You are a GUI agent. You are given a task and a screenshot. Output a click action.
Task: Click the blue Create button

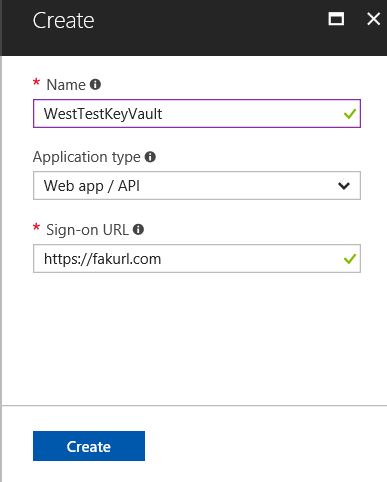[89, 446]
